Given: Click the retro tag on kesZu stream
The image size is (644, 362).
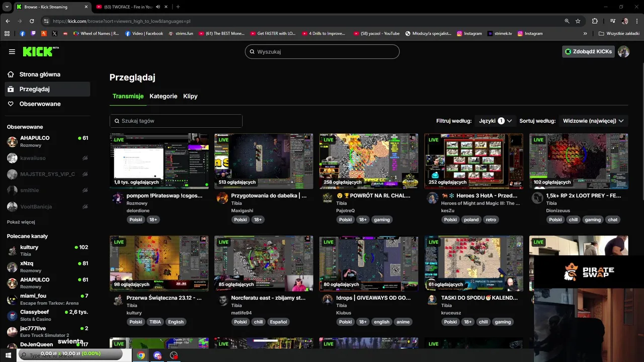Looking at the screenshot, I should 491,220.
